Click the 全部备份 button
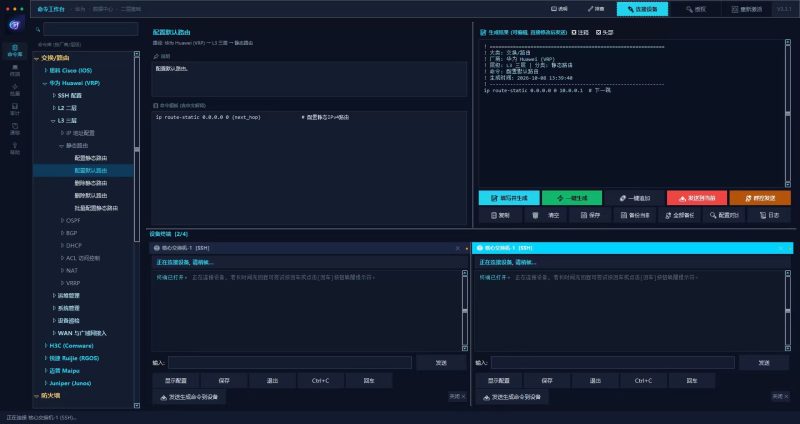The height and width of the screenshot is (424, 800). click(680, 215)
